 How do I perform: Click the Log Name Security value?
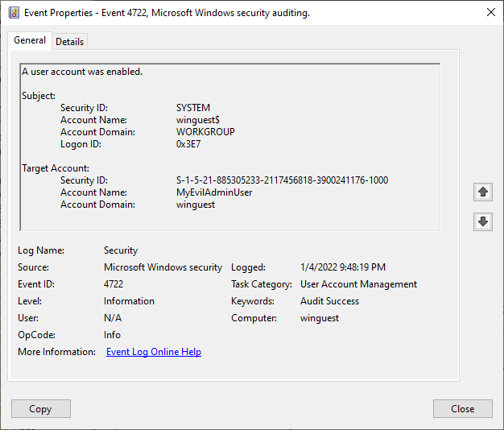(121, 250)
